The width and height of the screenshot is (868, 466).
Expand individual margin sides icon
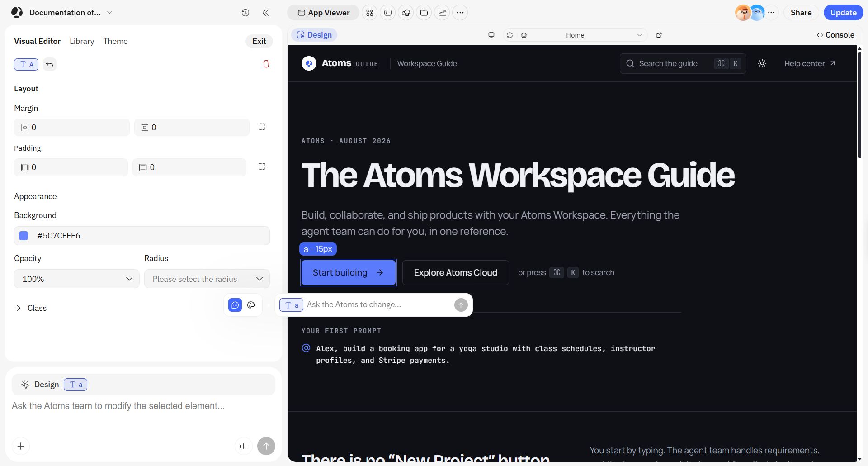click(x=262, y=127)
